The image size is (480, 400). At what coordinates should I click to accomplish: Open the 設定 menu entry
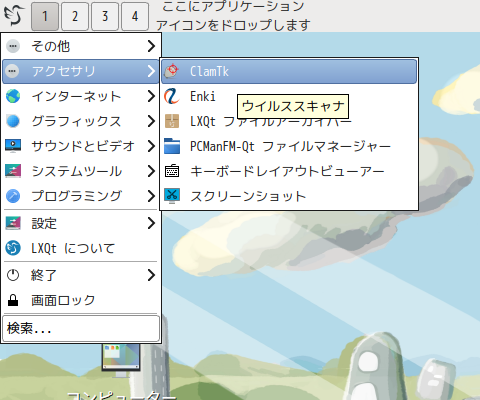(x=81, y=223)
